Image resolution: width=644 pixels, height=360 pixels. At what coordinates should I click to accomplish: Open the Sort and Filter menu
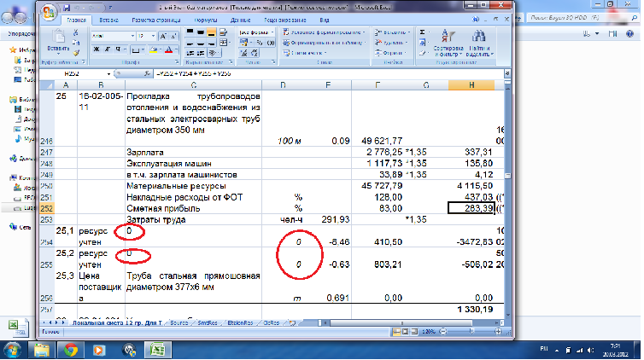[448, 43]
